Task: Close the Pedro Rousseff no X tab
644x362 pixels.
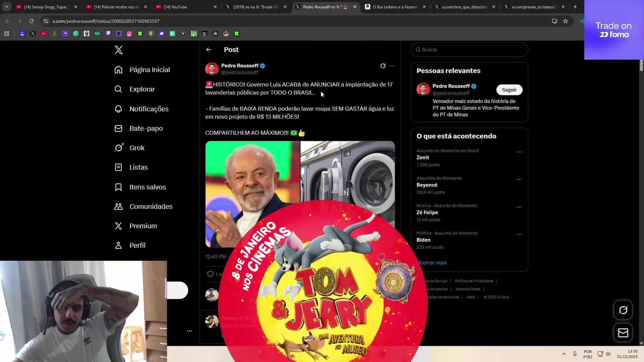Action: pyautogui.click(x=355, y=7)
